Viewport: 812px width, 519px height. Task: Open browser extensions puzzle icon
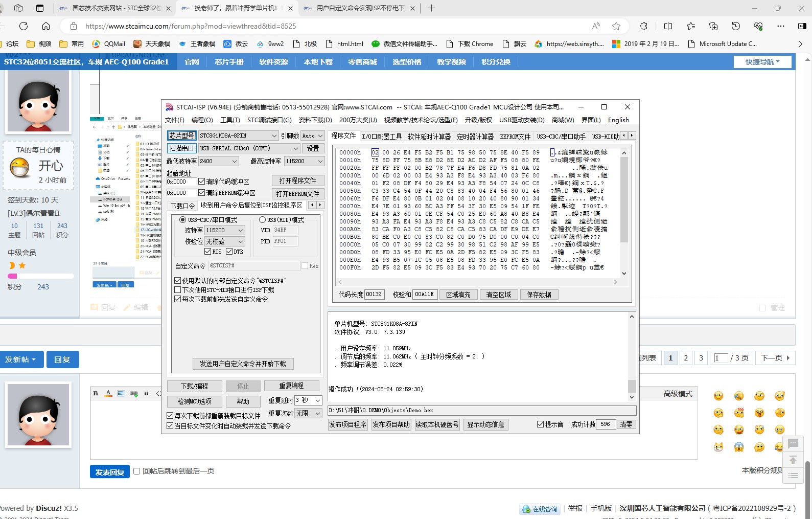click(x=643, y=26)
